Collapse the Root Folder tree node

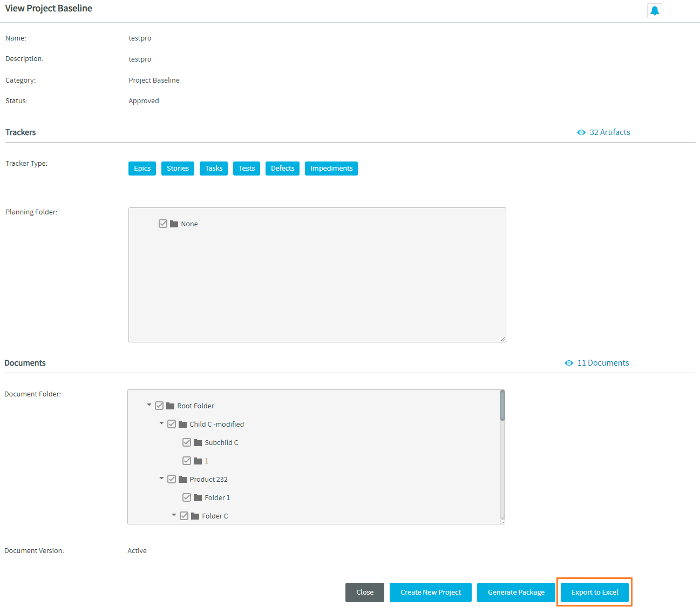(x=149, y=405)
